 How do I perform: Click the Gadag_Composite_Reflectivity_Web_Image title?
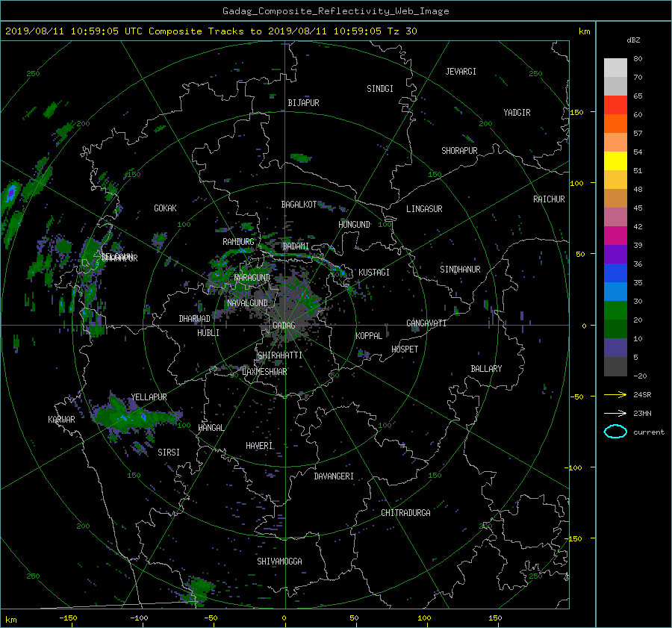point(335,11)
